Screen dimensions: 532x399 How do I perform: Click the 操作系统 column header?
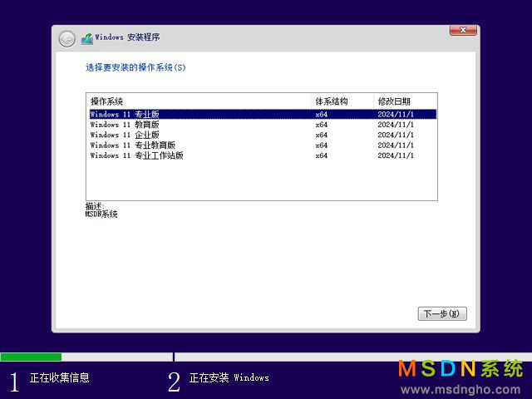pos(199,101)
